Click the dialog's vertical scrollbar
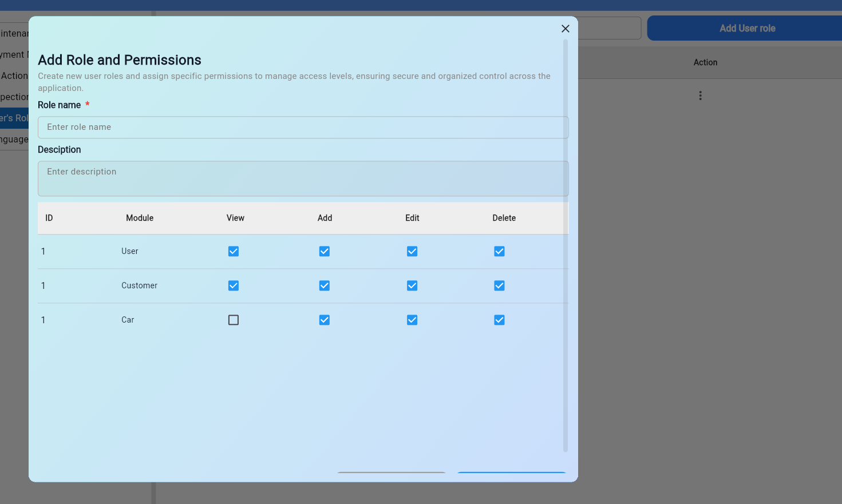The width and height of the screenshot is (842, 504). coord(566,246)
